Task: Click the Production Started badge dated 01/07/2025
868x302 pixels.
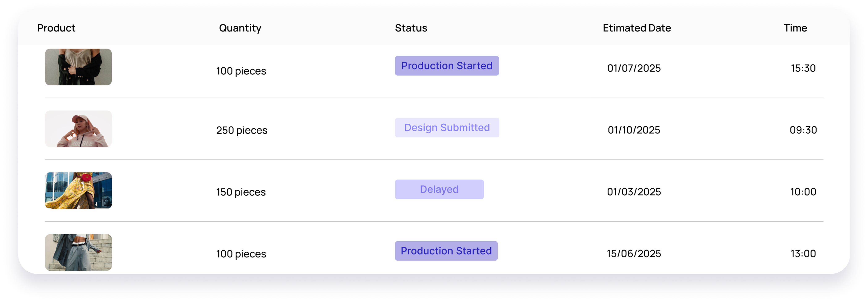Action: (x=446, y=66)
